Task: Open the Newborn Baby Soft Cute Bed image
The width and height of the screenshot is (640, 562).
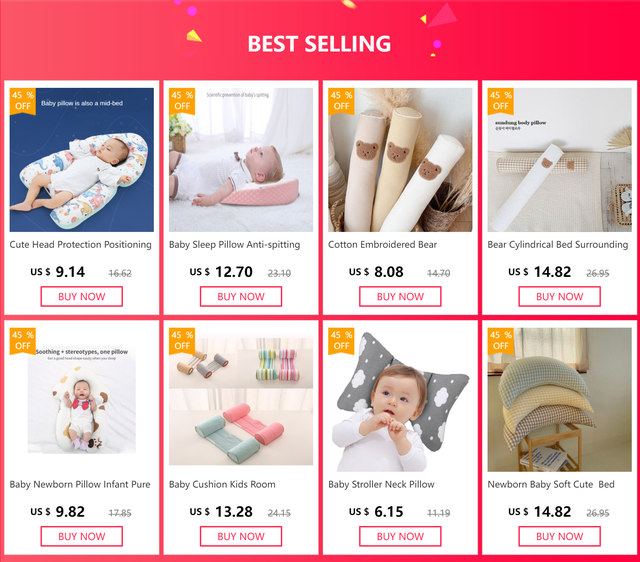Action: click(559, 400)
